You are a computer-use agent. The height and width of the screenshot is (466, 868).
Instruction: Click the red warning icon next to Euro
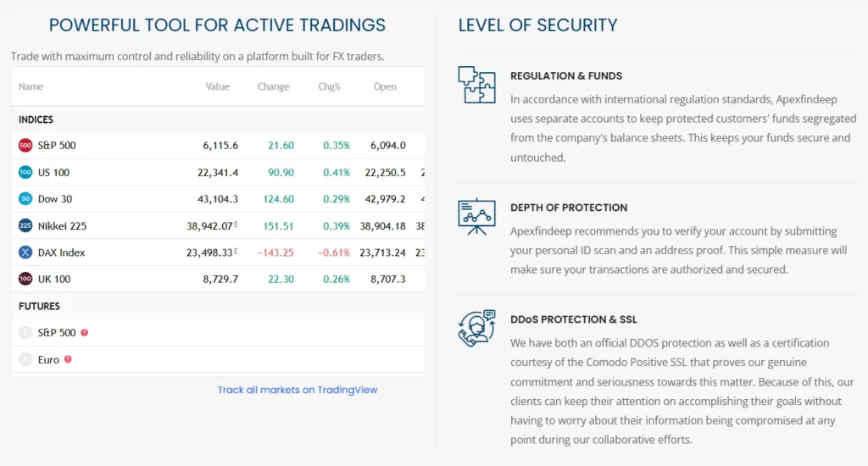68,359
